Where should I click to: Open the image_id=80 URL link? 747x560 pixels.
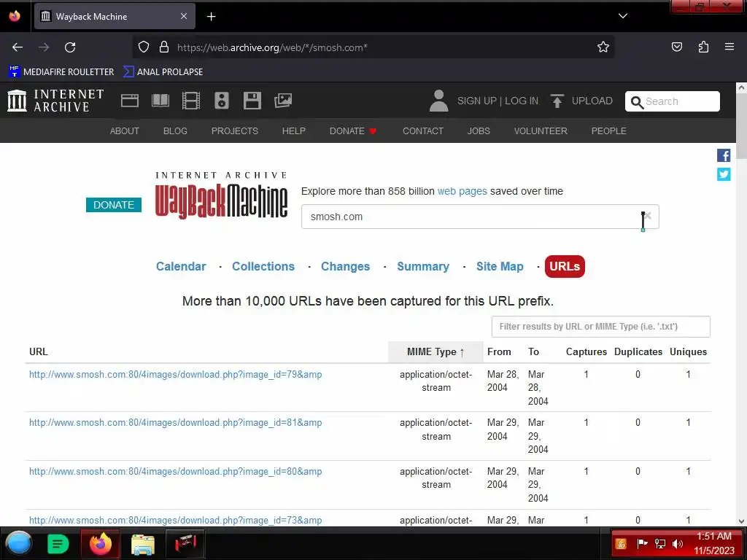pyautogui.click(x=175, y=472)
